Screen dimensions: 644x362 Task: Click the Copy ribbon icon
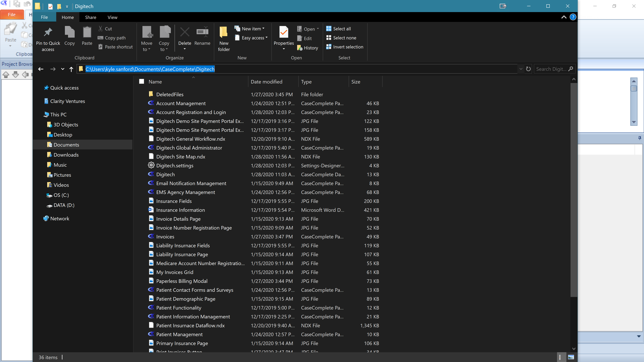point(69,32)
